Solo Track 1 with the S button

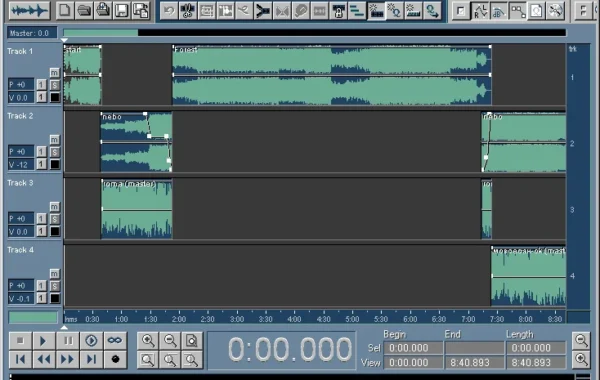tap(55, 85)
